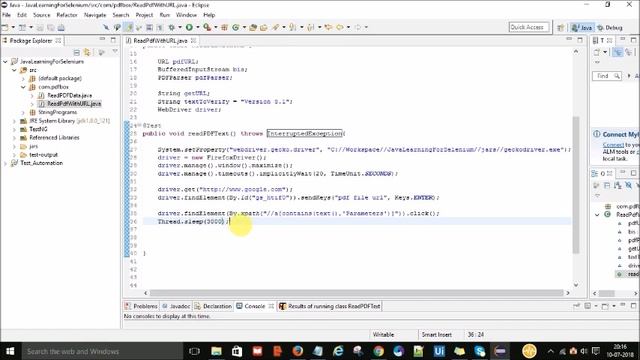640x360 pixels.
Task: Expand the Test_Automation project node
Action: (x=5, y=163)
